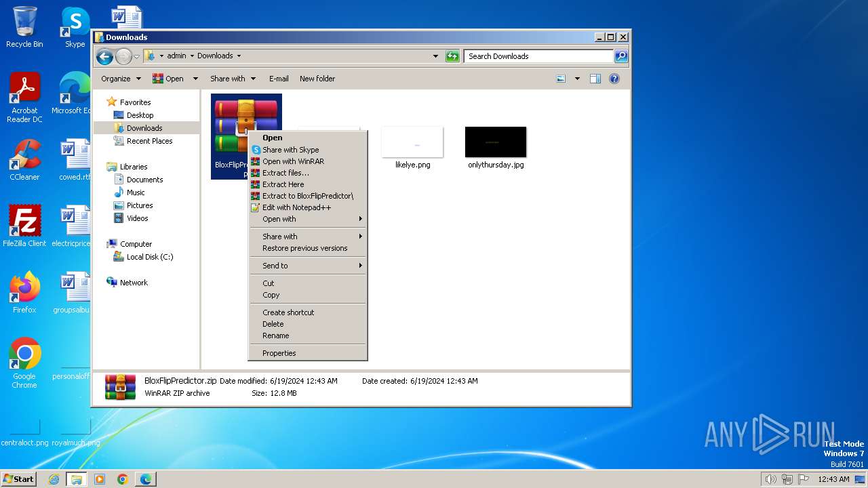Select Extract files… option
The image size is (868, 488).
tap(308, 173)
